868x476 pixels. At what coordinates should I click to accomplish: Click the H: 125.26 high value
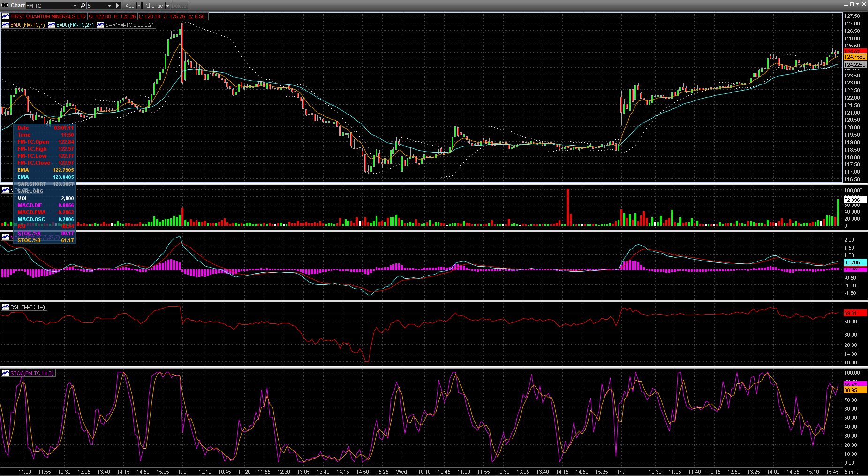(125, 16)
